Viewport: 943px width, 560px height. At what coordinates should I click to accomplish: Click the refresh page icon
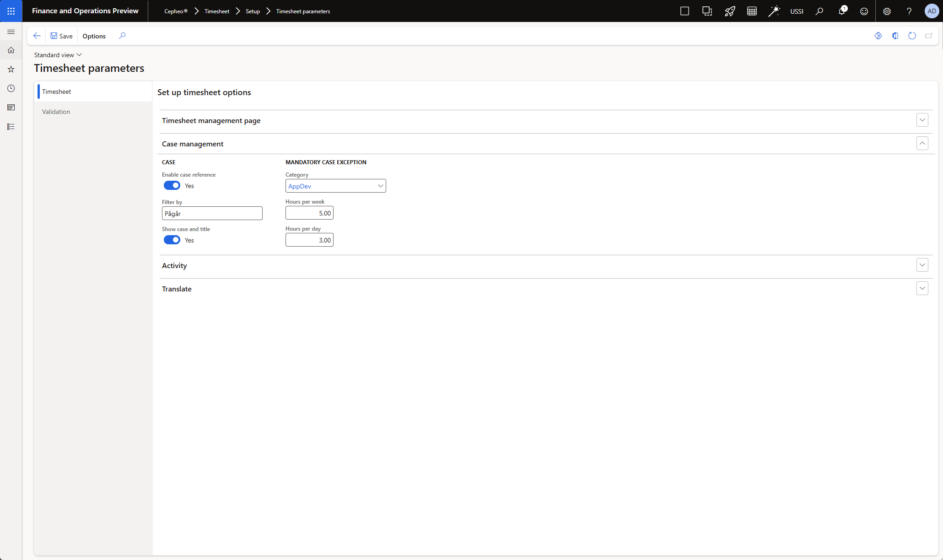pyautogui.click(x=912, y=36)
